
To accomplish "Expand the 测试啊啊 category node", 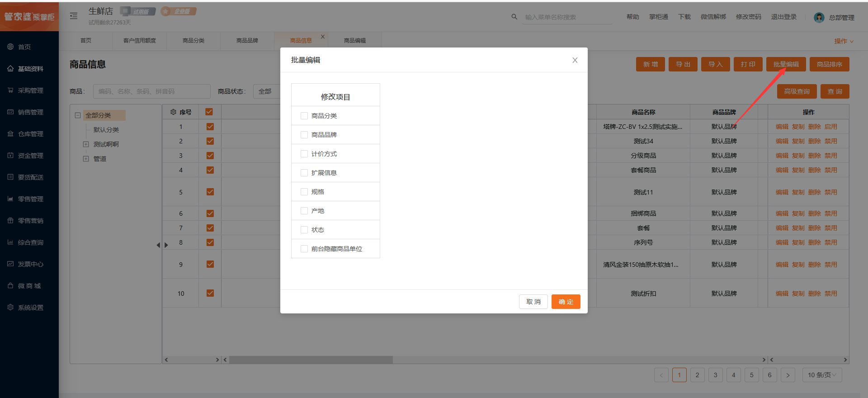I will click(x=86, y=144).
